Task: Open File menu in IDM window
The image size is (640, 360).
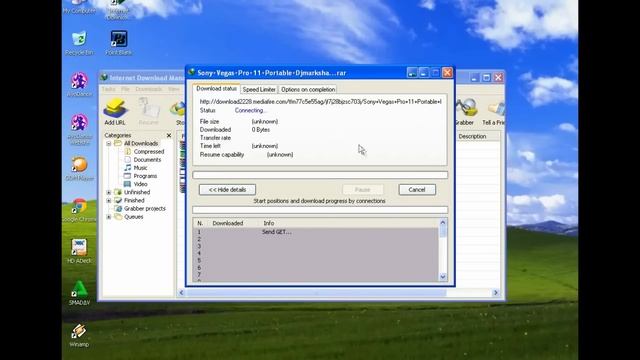Action: [125, 89]
